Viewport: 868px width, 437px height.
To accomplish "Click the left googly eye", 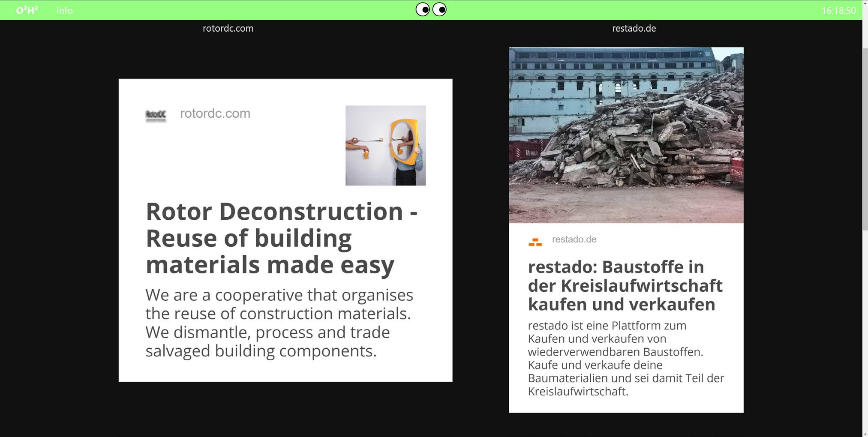I will 423,9.
